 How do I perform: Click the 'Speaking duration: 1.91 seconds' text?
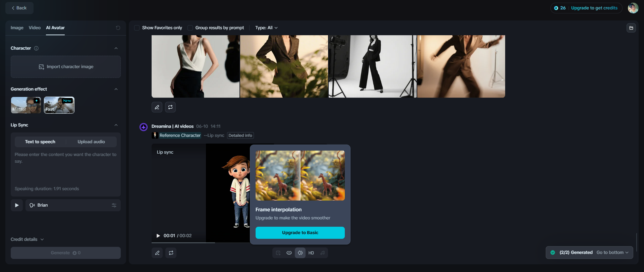click(x=47, y=189)
